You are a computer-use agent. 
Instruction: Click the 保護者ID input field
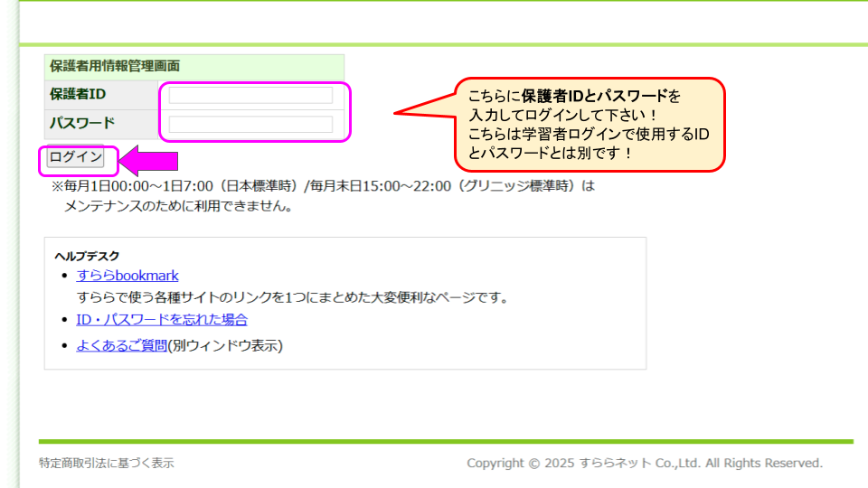[250, 95]
